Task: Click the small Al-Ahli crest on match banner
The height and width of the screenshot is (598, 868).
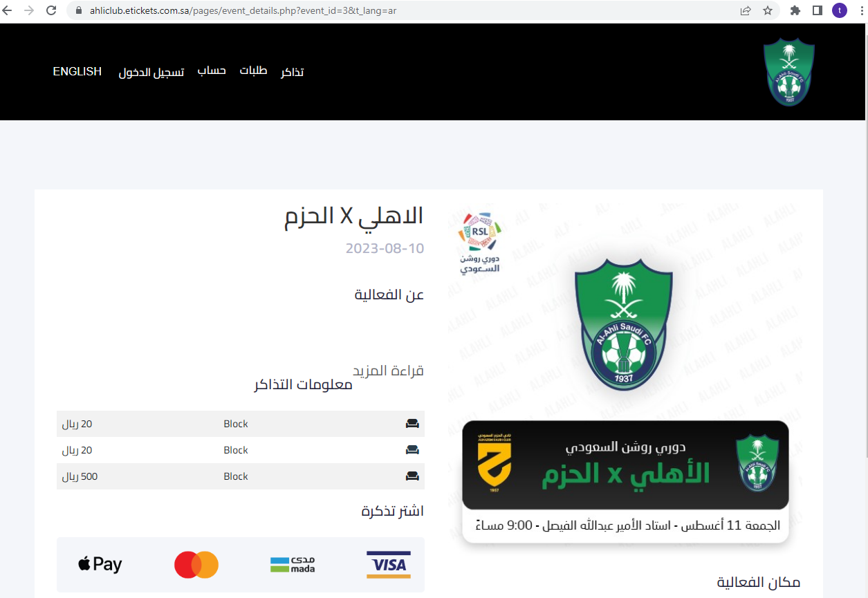Action: pyautogui.click(x=757, y=463)
